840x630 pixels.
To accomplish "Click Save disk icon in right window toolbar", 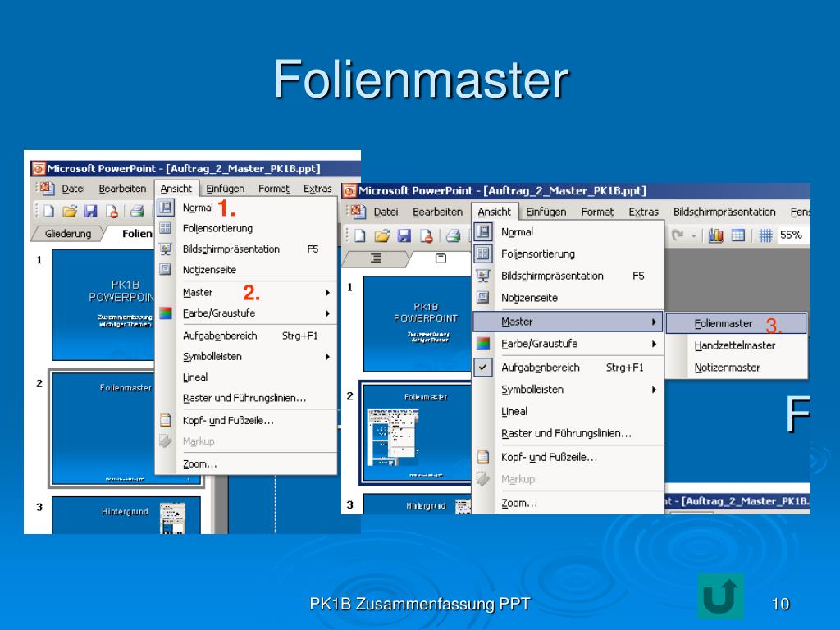I will [404, 235].
